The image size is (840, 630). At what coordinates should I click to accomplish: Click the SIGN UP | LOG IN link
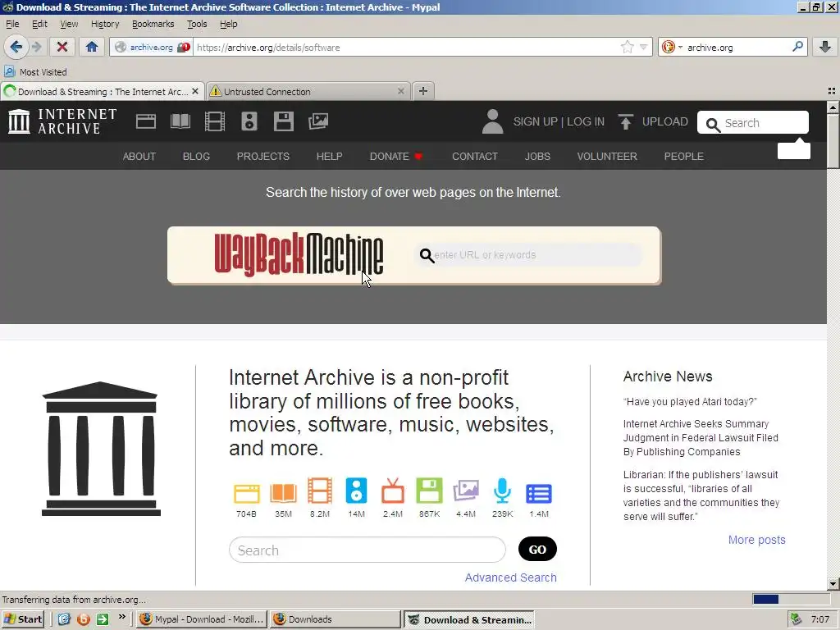(x=559, y=121)
